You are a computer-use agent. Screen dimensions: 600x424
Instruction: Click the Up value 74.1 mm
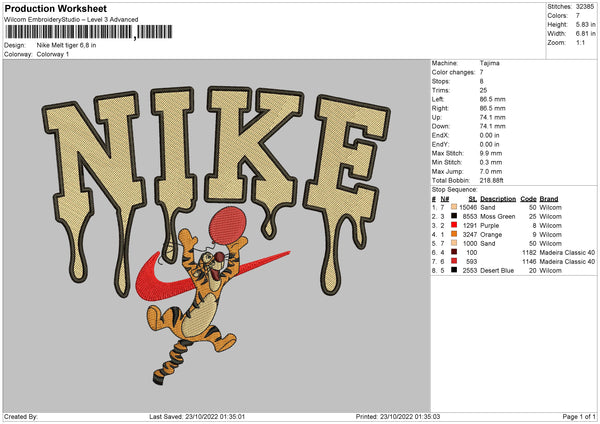pos(492,117)
